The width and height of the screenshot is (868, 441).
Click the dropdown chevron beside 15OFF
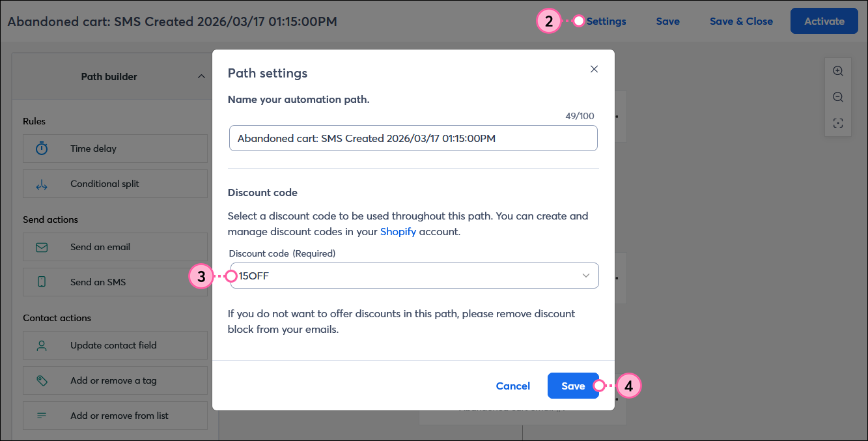tap(585, 276)
